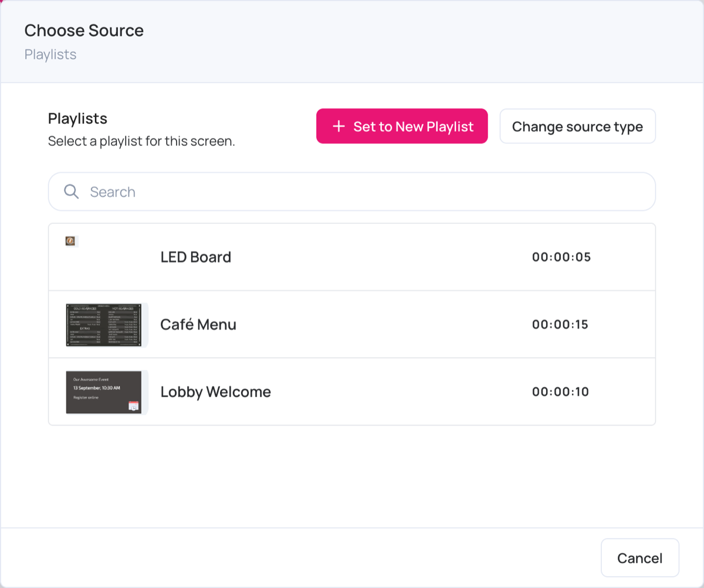
Task: Click the 00:00:05 duration for LED Board
Action: [561, 257]
